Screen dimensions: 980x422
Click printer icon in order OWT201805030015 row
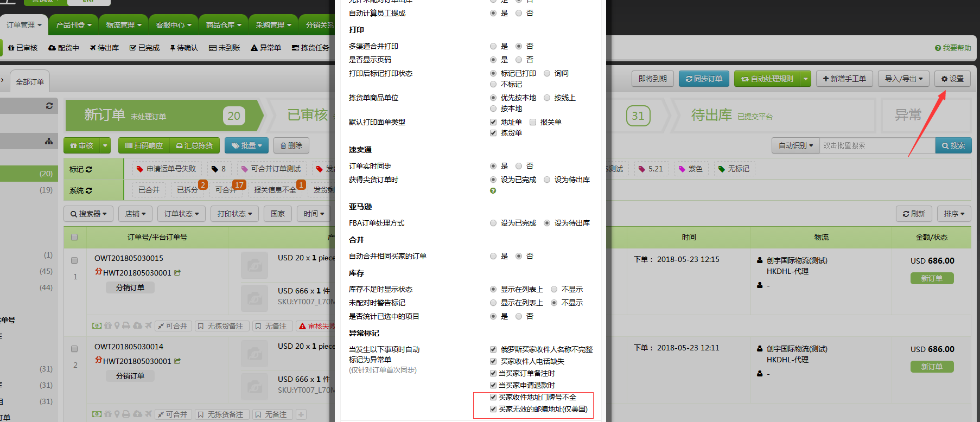coord(126,325)
